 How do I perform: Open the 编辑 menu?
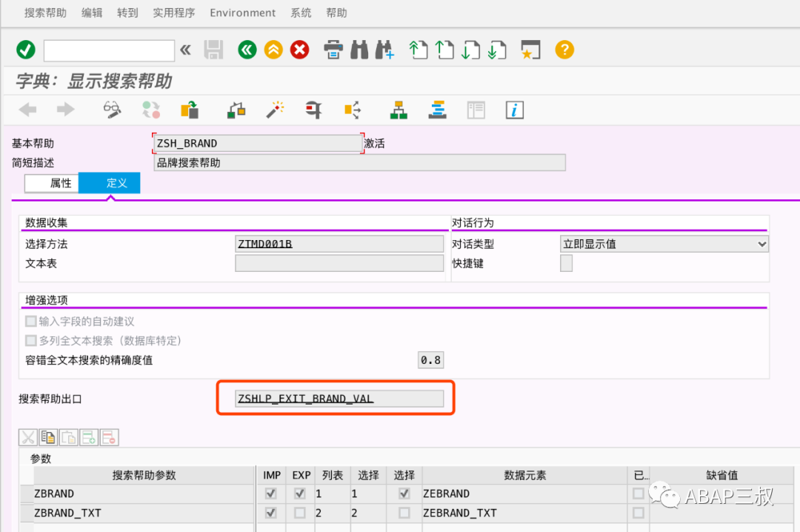(92, 13)
